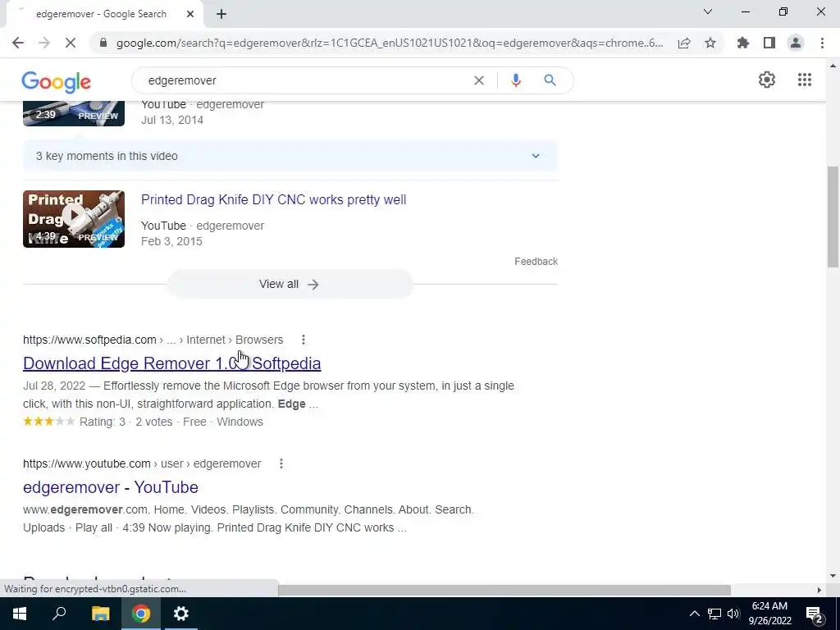Viewport: 840px width, 630px height.
Task: Click the Jul 13, 2014 date text
Action: [x=172, y=120]
